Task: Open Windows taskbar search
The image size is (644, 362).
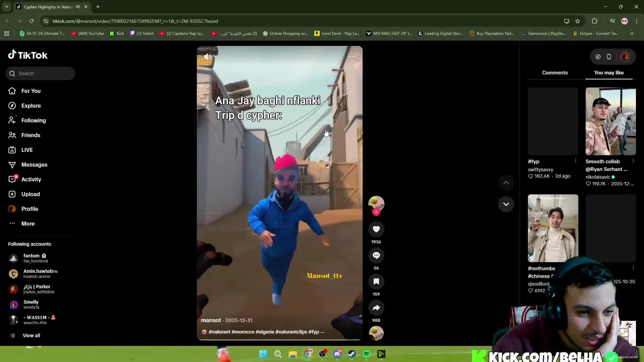Action: point(278,354)
